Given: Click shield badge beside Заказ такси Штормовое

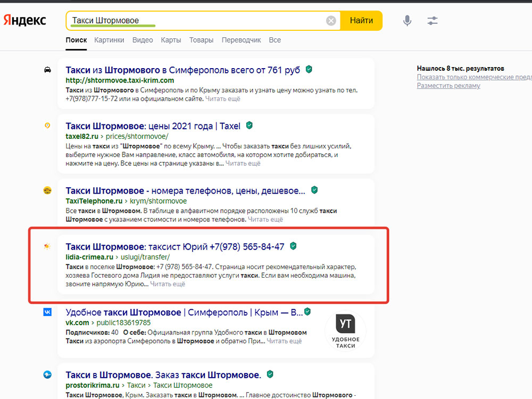Looking at the screenshot, I should click(x=270, y=374).
